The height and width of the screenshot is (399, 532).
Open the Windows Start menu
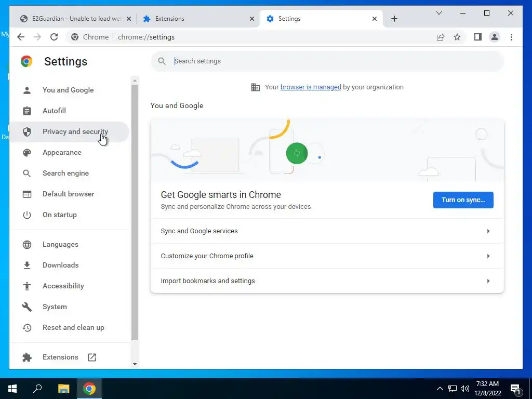tap(12, 389)
